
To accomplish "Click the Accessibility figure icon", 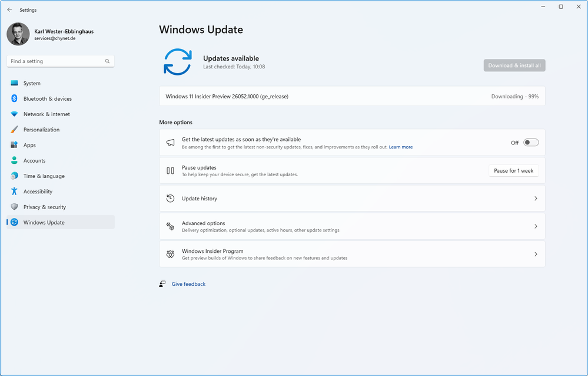I will tap(14, 191).
